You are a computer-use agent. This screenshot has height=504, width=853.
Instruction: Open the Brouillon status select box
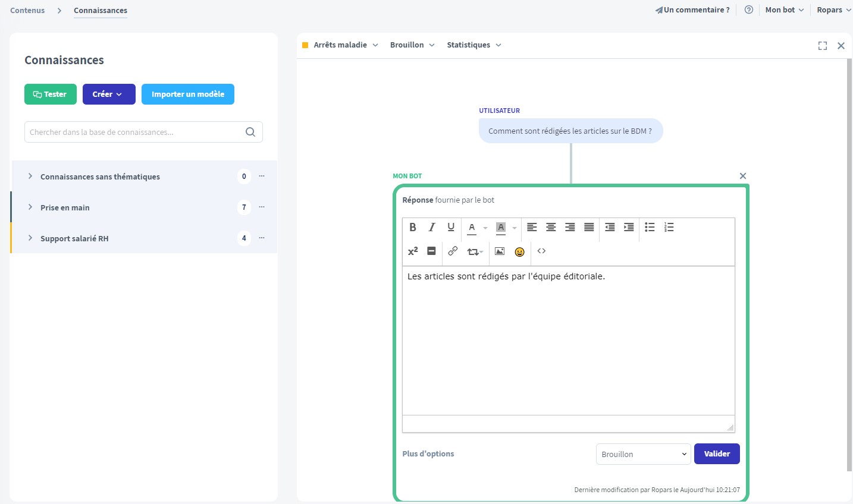point(643,454)
